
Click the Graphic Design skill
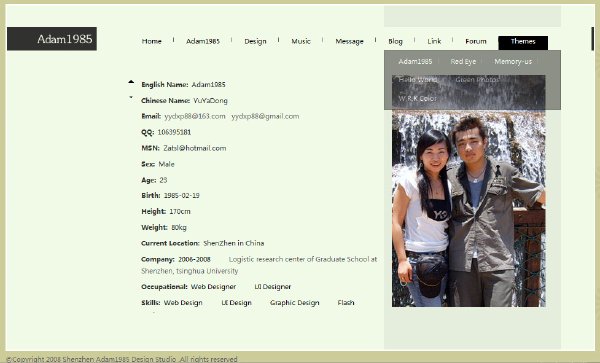[295, 303]
